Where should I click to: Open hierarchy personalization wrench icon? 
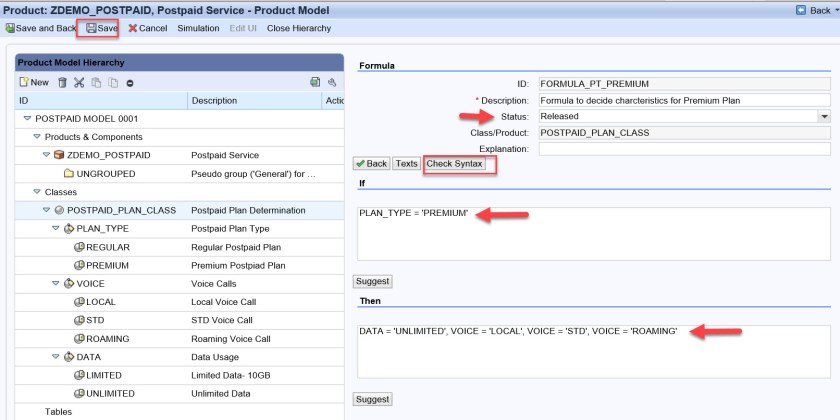point(332,82)
